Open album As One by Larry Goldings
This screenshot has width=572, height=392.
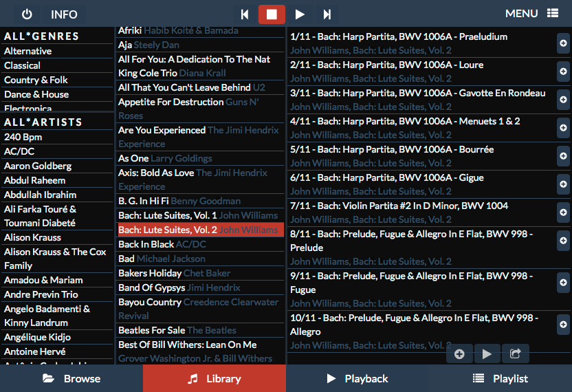click(200, 158)
